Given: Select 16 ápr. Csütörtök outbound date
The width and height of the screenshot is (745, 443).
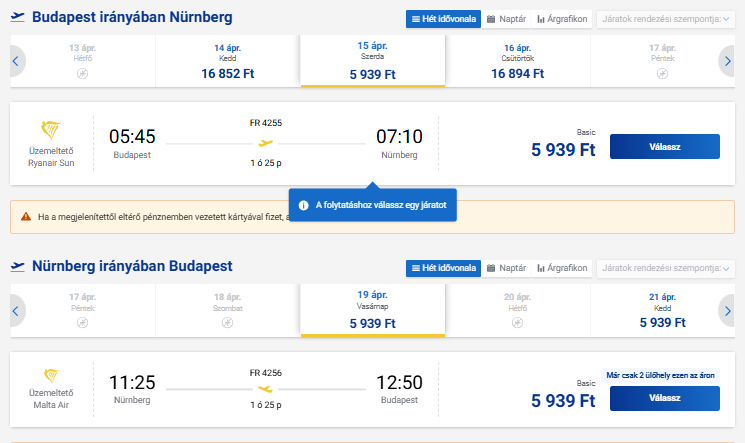Looking at the screenshot, I should tap(517, 61).
